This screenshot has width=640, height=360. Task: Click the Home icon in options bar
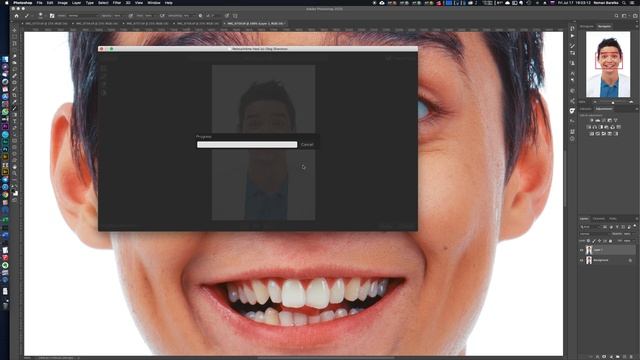pos(16,16)
